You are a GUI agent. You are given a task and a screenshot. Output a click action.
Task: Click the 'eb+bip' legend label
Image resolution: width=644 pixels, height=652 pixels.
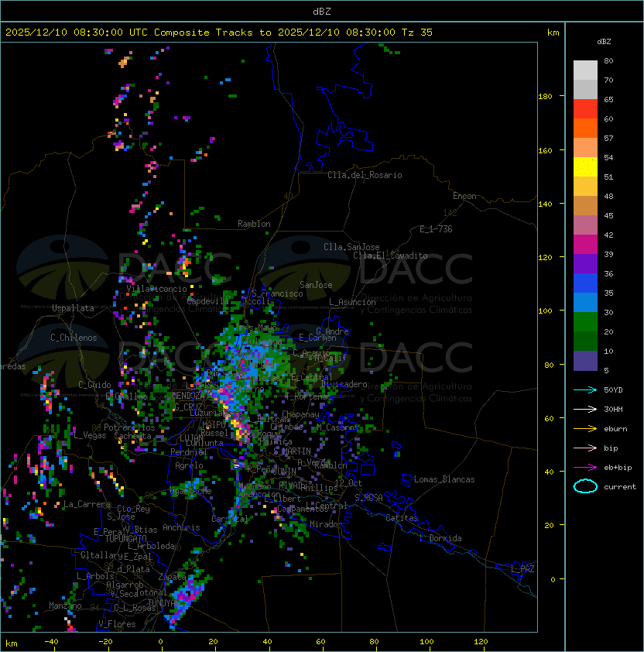point(618,468)
